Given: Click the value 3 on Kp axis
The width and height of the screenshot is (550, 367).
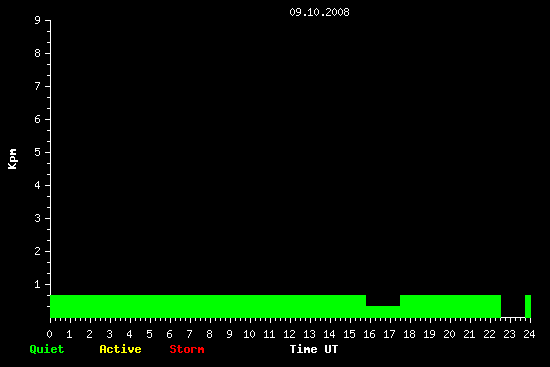Looking at the screenshot, I should pos(38,218).
